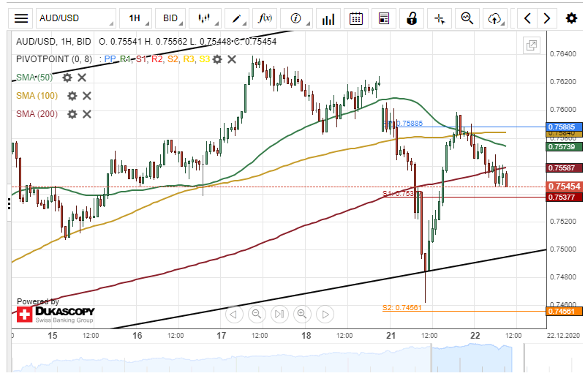This screenshot has width=588, height=376.
Task: Change the BID price side dropdown
Action: [x=174, y=18]
